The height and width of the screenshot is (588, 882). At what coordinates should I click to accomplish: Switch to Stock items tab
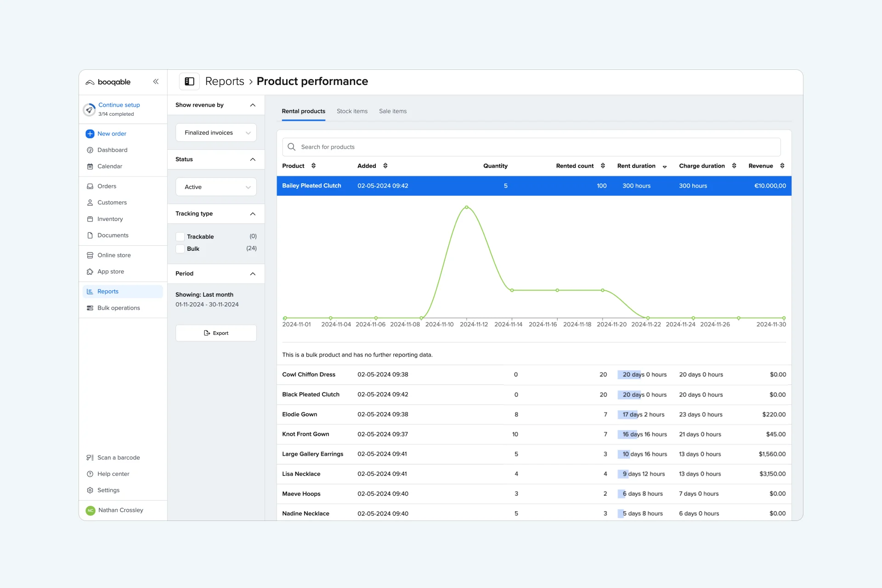coord(352,111)
